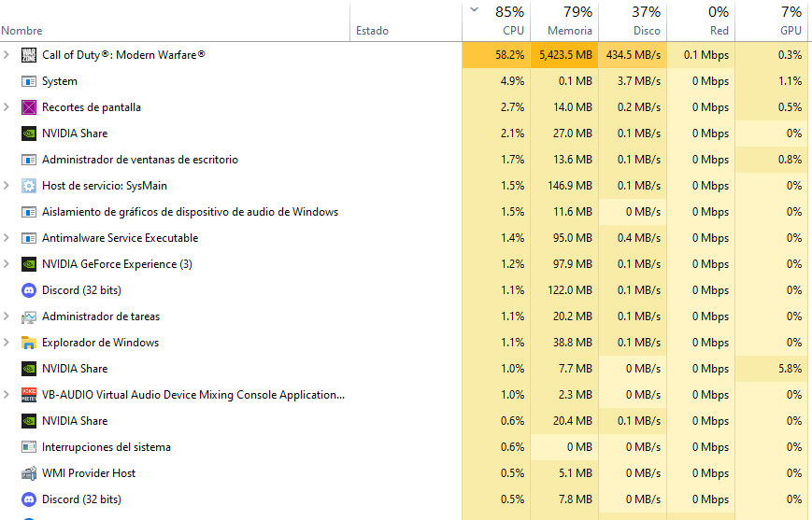This screenshot has width=812, height=520.
Task: Click the 0.4 MB/s disk cell
Action: 633,238
